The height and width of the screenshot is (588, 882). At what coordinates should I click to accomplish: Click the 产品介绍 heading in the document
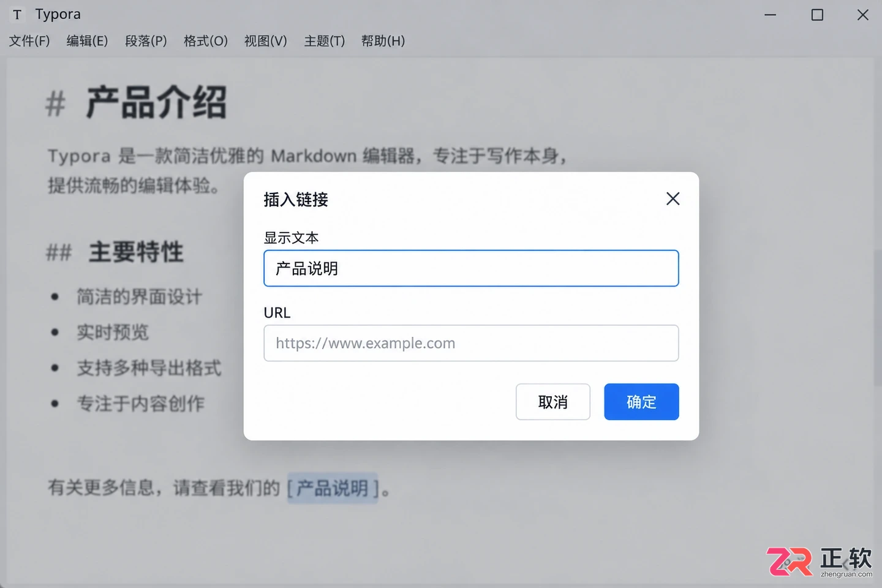tap(156, 102)
